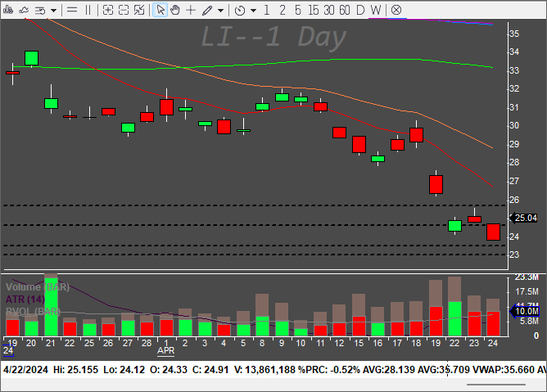This screenshot has height=392, width=547.
Task: Click the horizontal scrollbar at the bottom
Action: (x=496, y=385)
